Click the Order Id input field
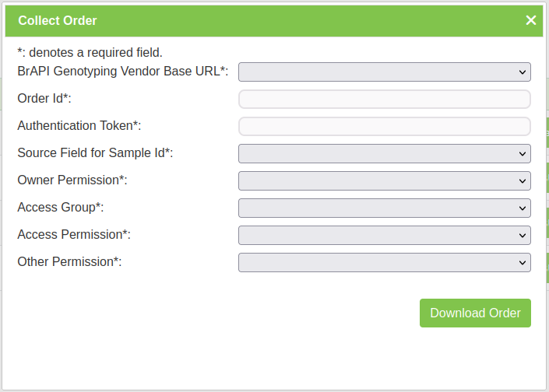The image size is (549, 392). pos(384,100)
